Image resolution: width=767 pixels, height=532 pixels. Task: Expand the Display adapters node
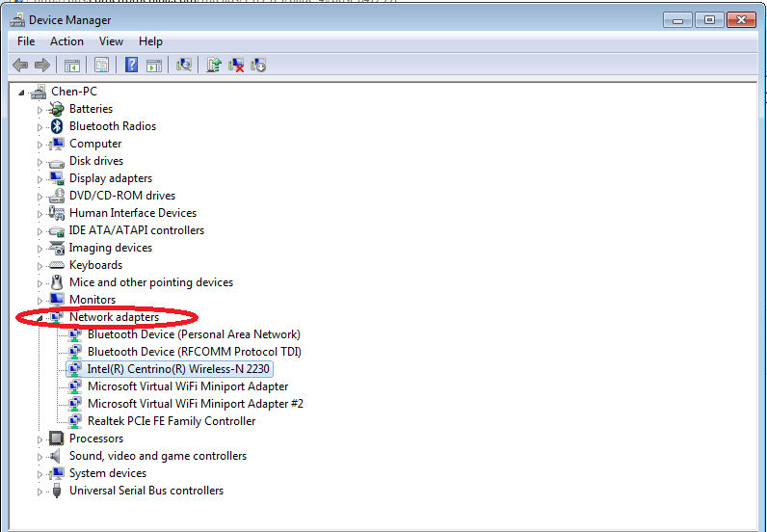tap(40, 179)
